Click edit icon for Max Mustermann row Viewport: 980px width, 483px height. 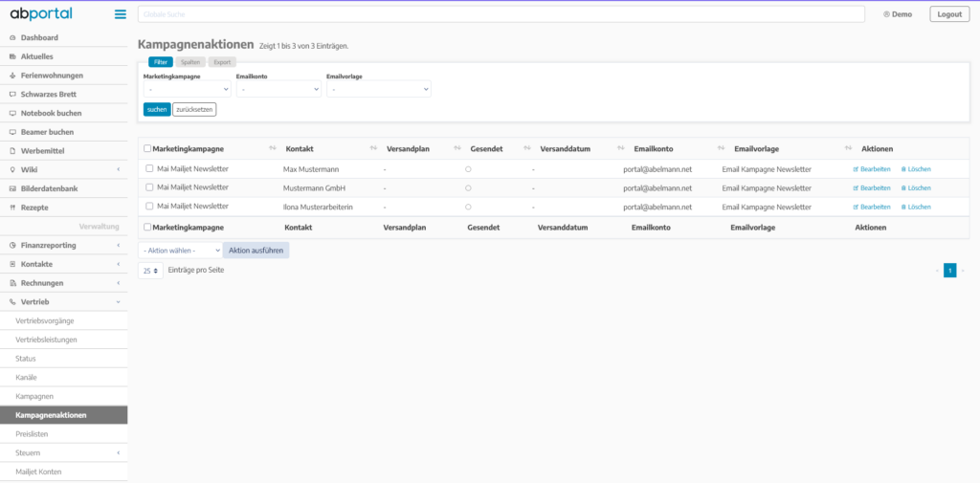856,169
